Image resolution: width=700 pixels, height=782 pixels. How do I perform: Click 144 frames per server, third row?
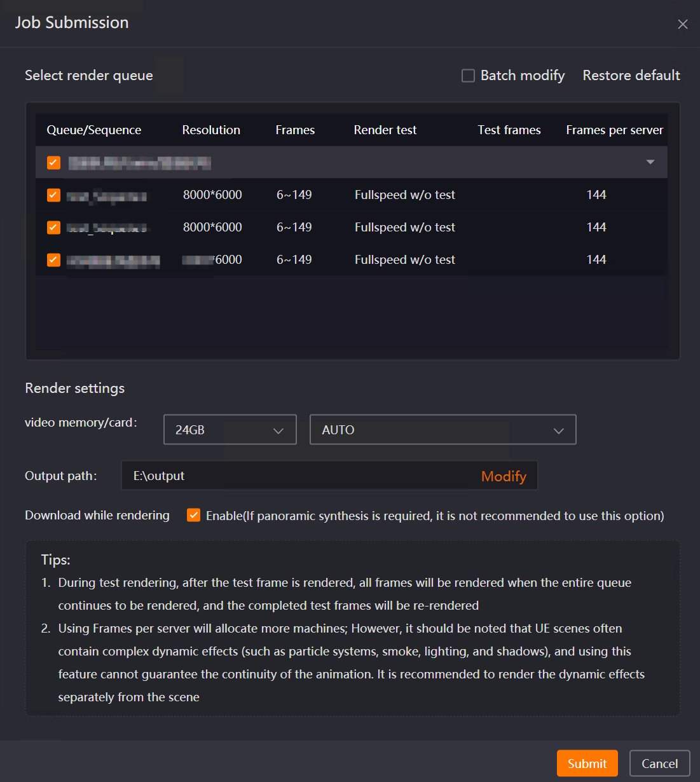(x=596, y=259)
